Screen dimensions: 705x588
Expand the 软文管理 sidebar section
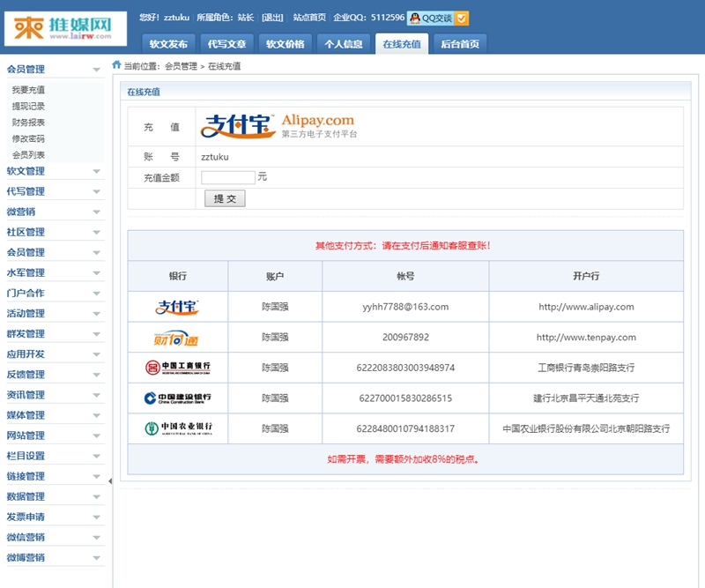click(x=53, y=171)
